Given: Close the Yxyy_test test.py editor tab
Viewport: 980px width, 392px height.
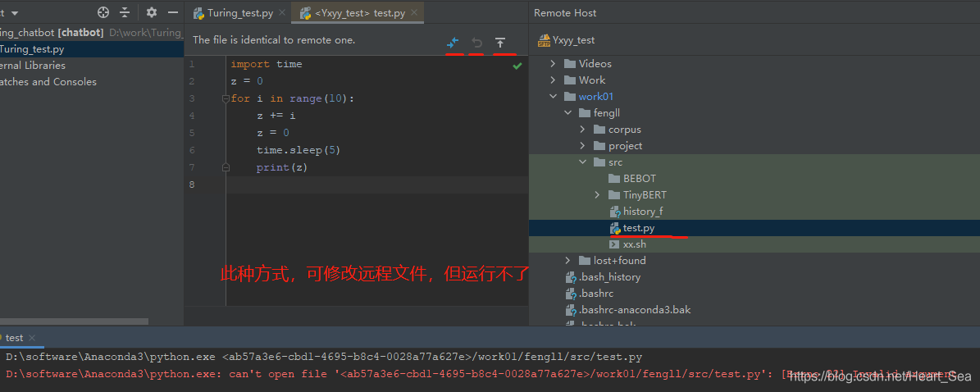Looking at the screenshot, I should pos(413,12).
